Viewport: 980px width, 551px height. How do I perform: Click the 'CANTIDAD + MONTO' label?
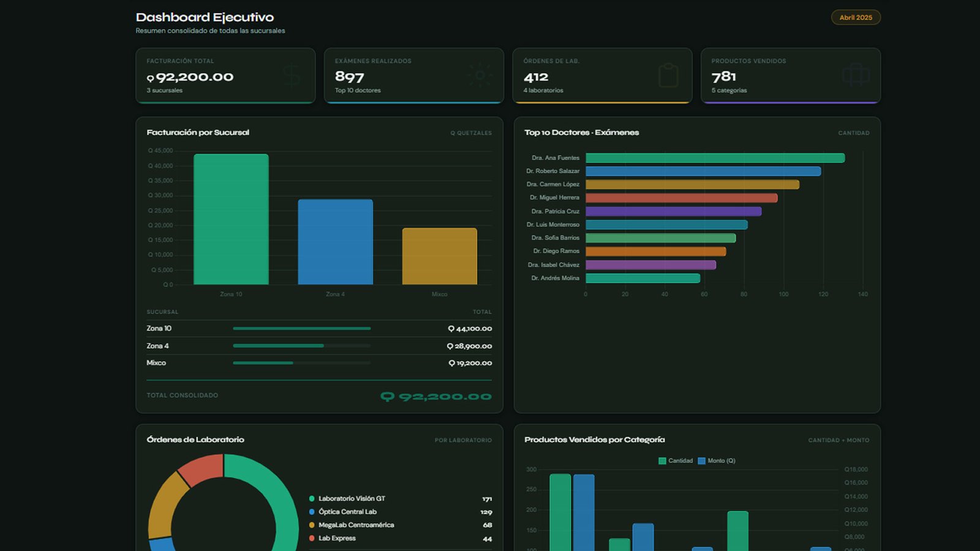click(x=839, y=440)
